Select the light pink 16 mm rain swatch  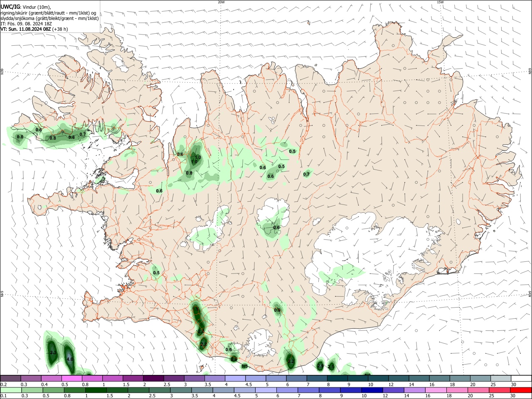[x=436, y=390]
